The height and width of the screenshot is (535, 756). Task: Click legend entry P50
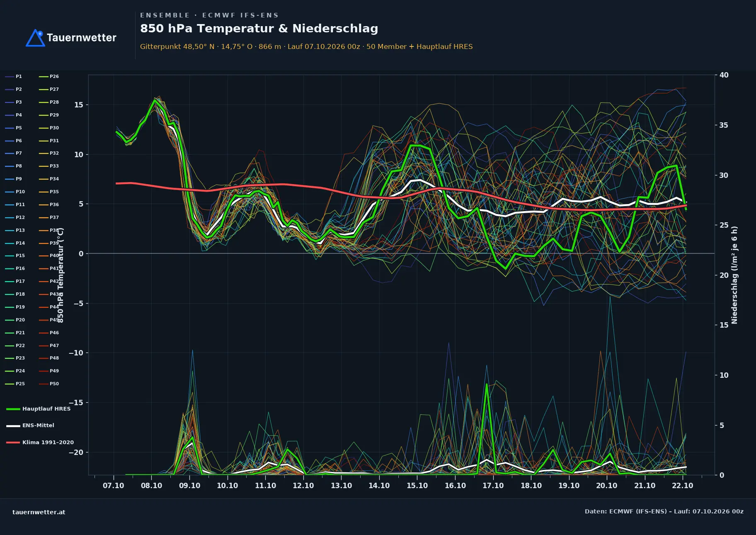49,384
